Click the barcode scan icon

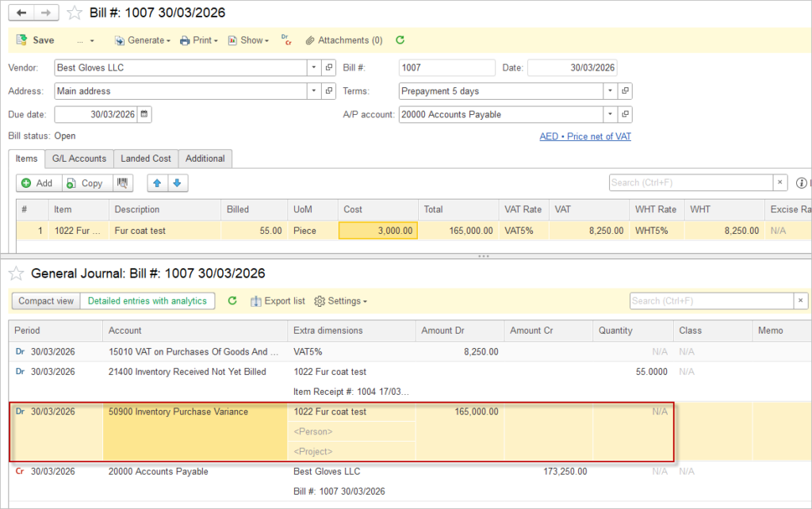(122, 183)
